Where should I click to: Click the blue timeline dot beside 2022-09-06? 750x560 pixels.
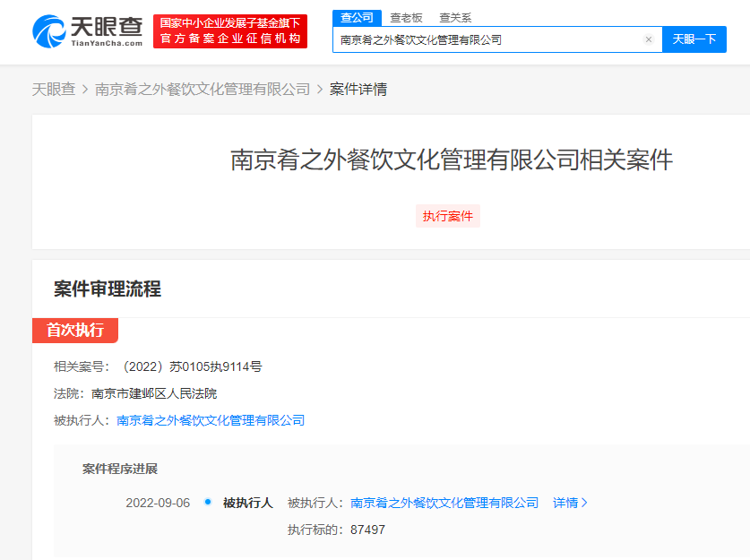(x=208, y=502)
